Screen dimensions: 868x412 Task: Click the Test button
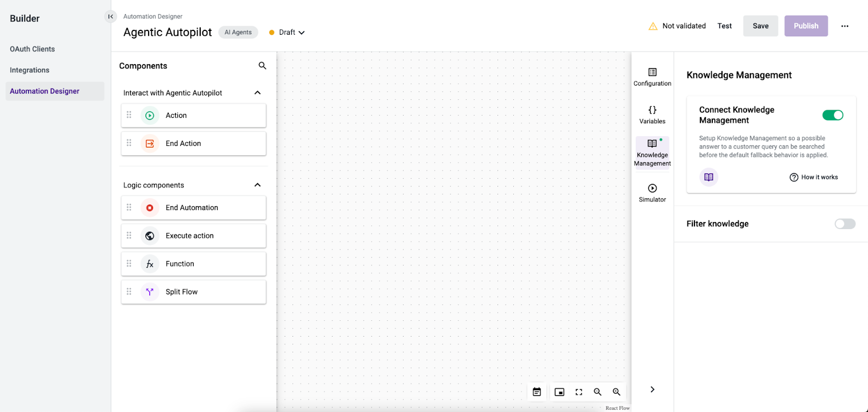pyautogui.click(x=724, y=26)
